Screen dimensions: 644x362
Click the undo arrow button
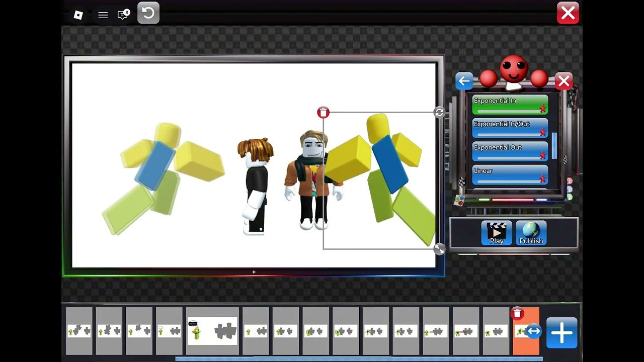coord(148,13)
